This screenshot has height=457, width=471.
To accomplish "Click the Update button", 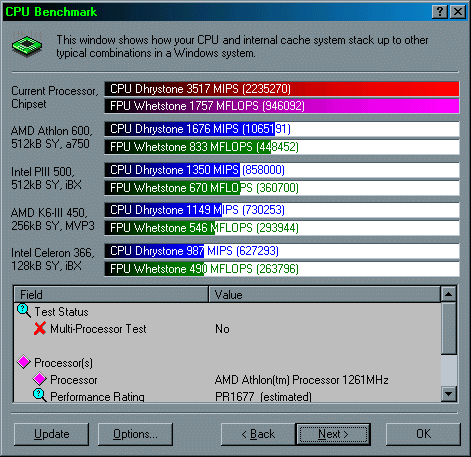I will click(x=51, y=434).
